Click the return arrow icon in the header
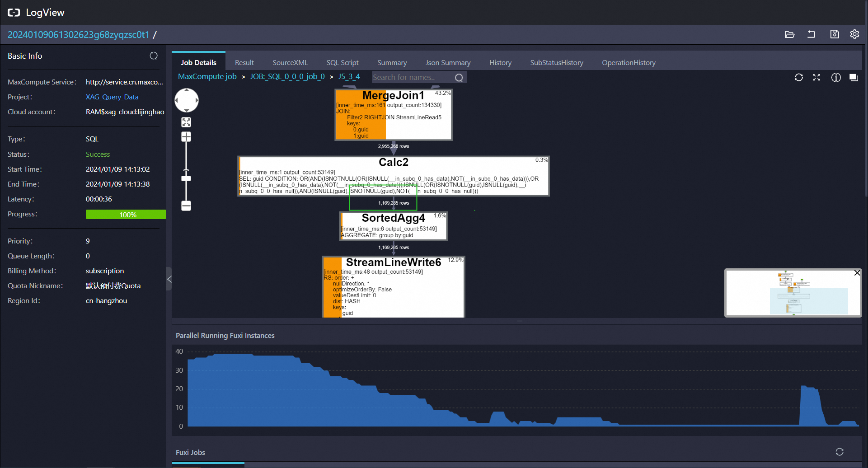The height and width of the screenshot is (468, 868). pyautogui.click(x=812, y=34)
